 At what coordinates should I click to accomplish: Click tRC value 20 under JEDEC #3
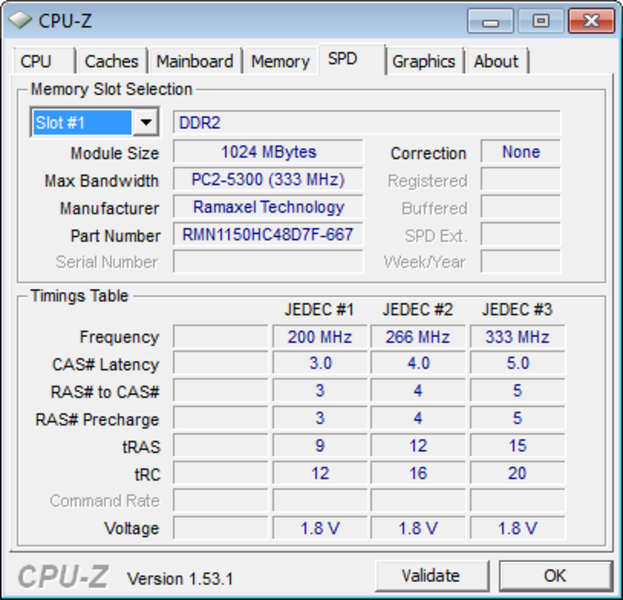pos(517,473)
